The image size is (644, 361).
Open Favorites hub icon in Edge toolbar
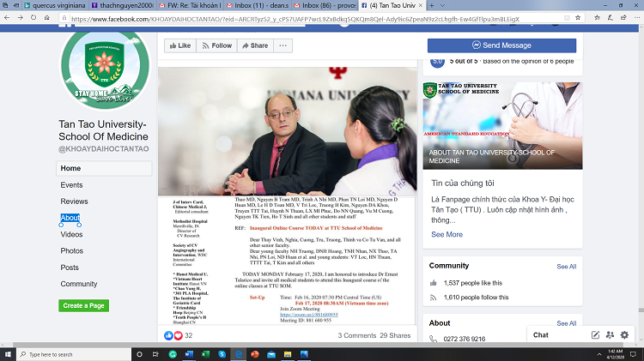tap(597, 18)
